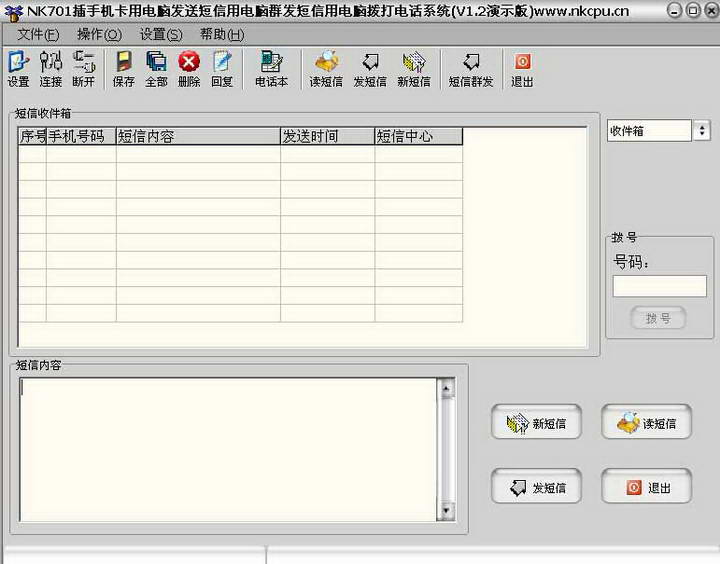
Task: Click the 手机号码 column header
Action: [x=81, y=136]
